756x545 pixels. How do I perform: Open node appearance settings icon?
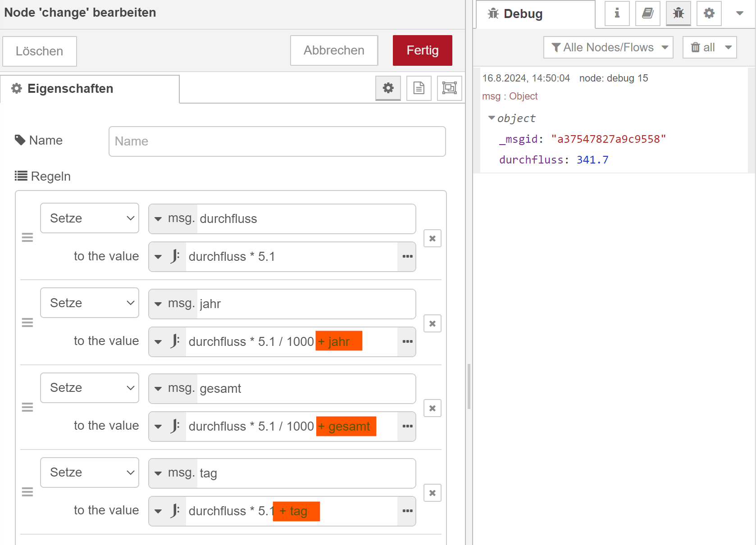(x=449, y=88)
